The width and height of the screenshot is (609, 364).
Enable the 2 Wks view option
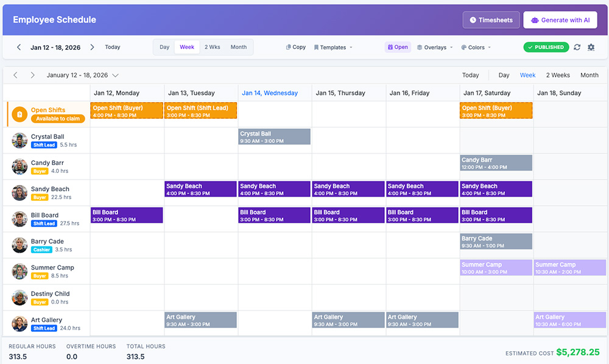coord(213,47)
